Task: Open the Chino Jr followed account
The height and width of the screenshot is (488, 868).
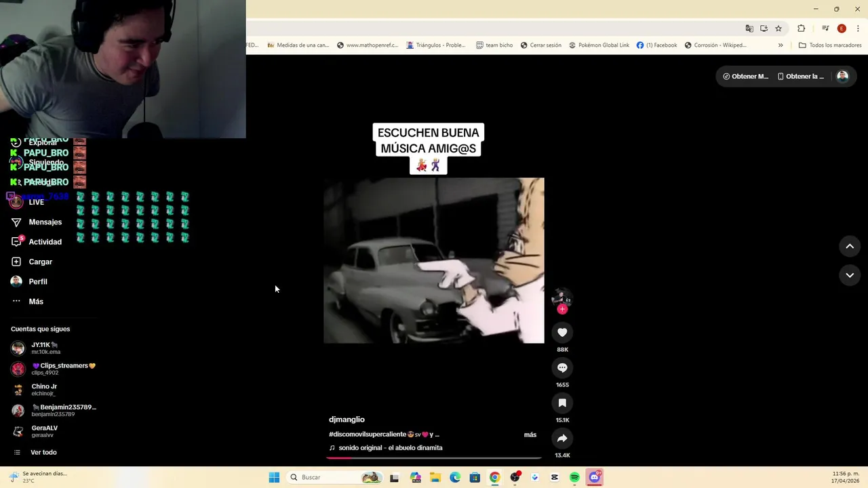Action: [x=53, y=390]
